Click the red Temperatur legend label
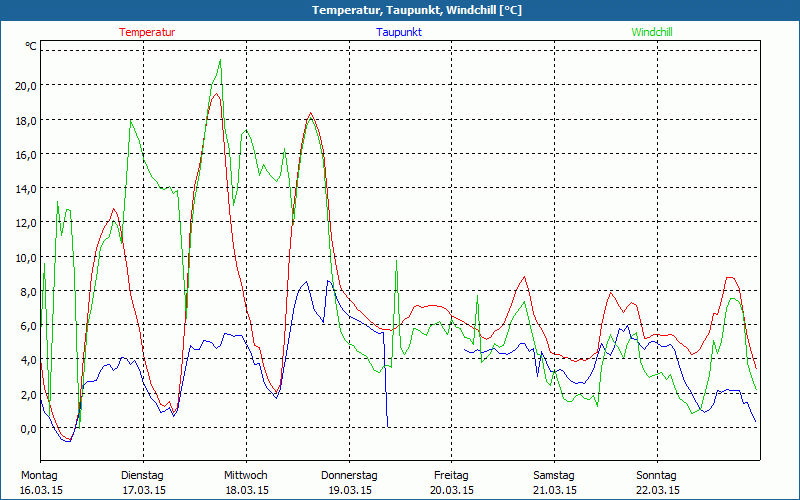 coord(147,32)
